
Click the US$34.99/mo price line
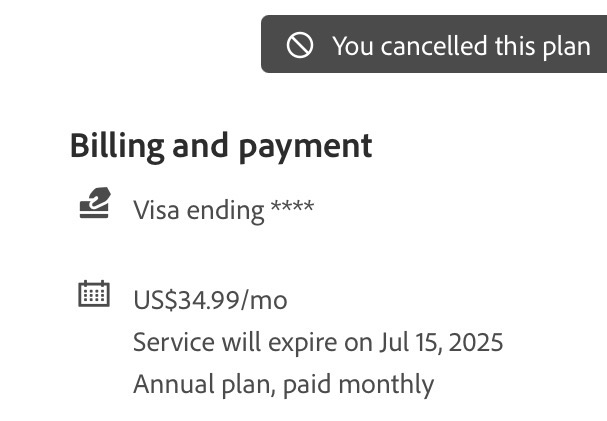[x=210, y=300]
